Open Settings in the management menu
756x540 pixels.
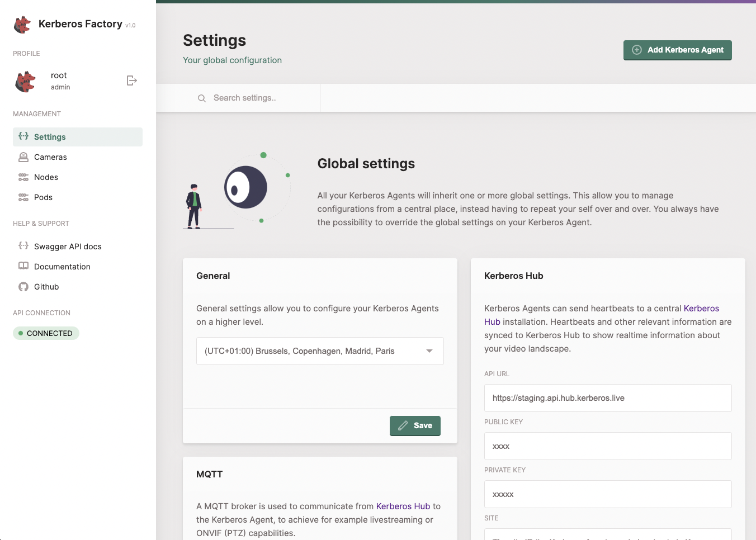tap(50, 137)
